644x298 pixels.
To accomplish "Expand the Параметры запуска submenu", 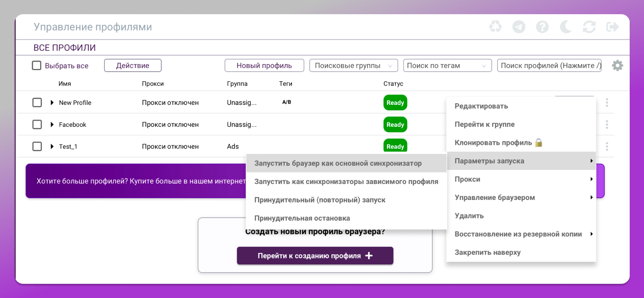I will pos(521,161).
